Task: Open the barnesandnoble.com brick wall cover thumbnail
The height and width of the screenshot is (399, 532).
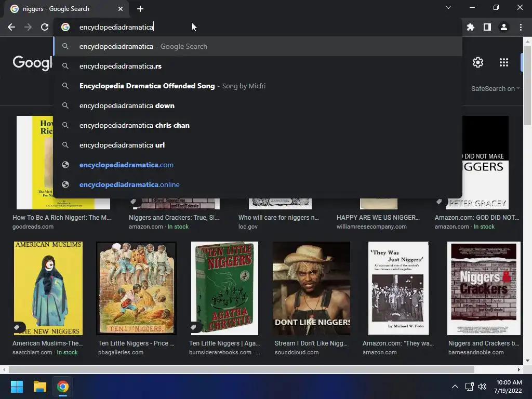Action: (x=484, y=288)
